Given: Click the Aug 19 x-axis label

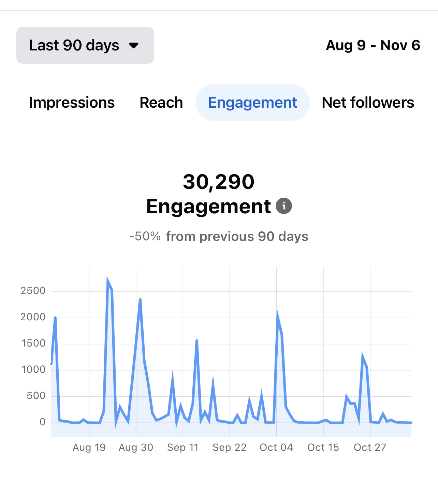Looking at the screenshot, I should pyautogui.click(x=89, y=447).
